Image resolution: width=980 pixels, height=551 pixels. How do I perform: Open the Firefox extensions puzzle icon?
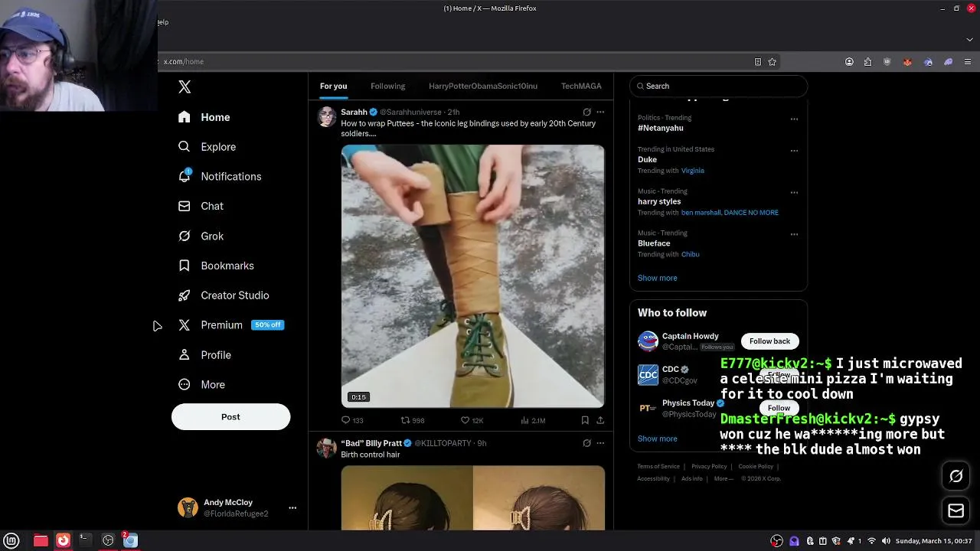[x=867, y=62]
